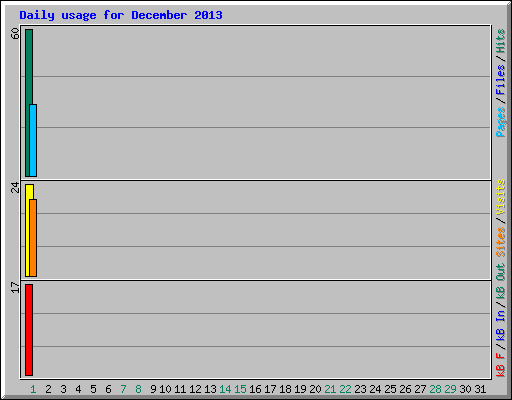The image size is (512, 400).
Task: Click day 11 on the x-axis
Action: pyautogui.click(x=180, y=389)
